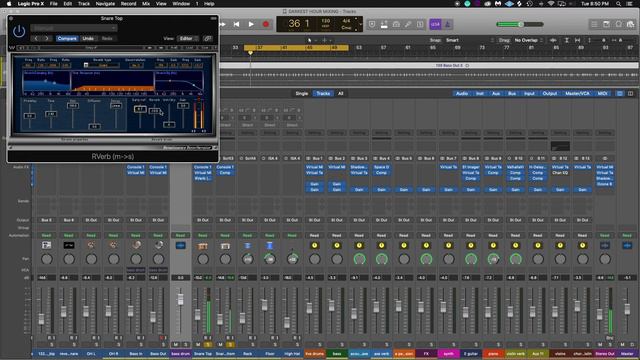Screen dimensions: 640x360
Task: Toggle the Input channel strip filter
Action: pyautogui.click(x=529, y=93)
